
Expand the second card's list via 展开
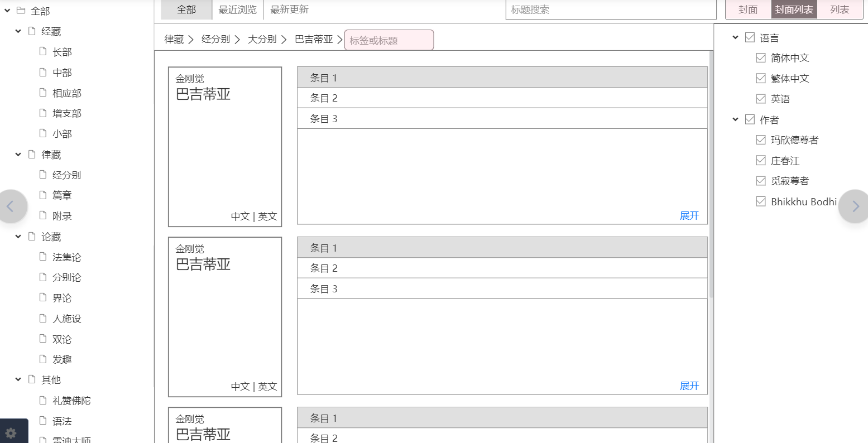tap(689, 386)
